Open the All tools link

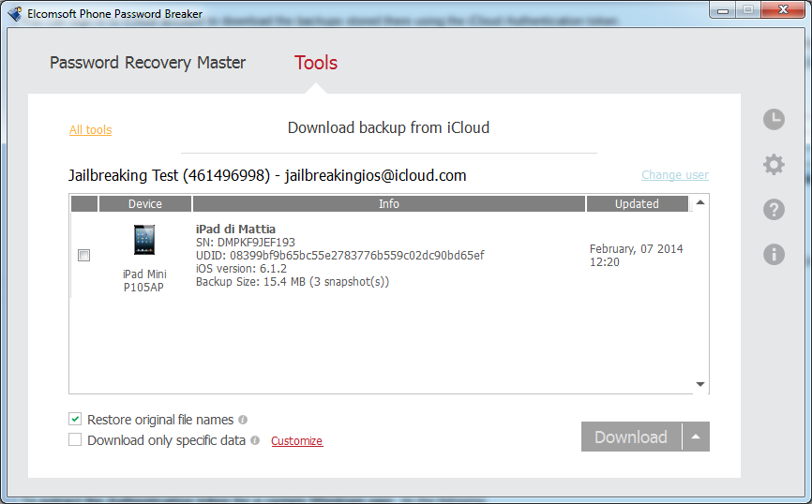pyautogui.click(x=91, y=130)
